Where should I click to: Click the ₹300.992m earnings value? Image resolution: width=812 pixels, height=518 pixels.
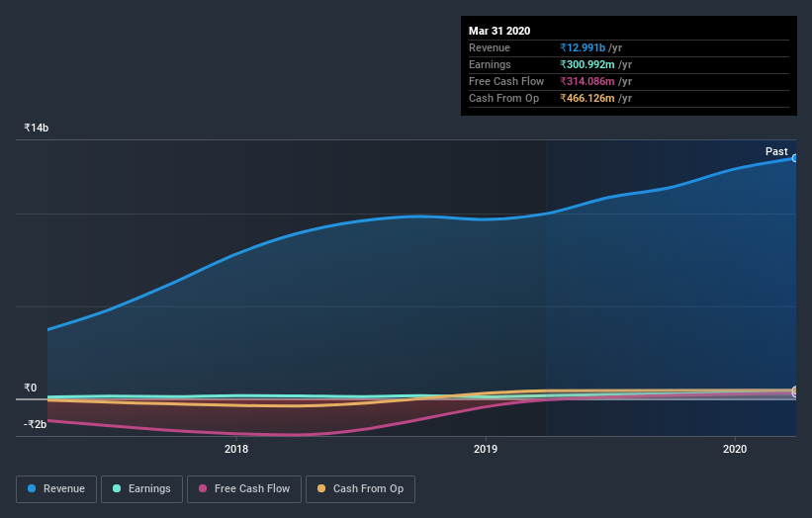587,64
